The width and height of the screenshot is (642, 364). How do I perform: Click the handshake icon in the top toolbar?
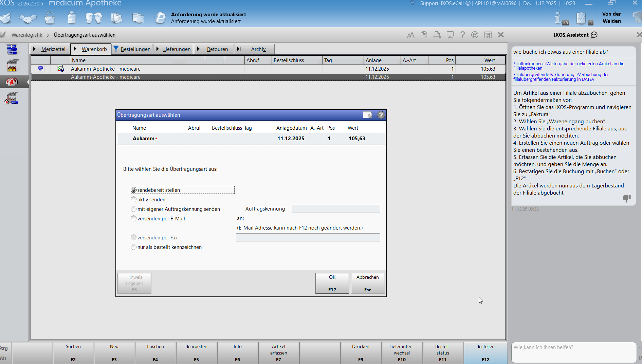(27, 18)
